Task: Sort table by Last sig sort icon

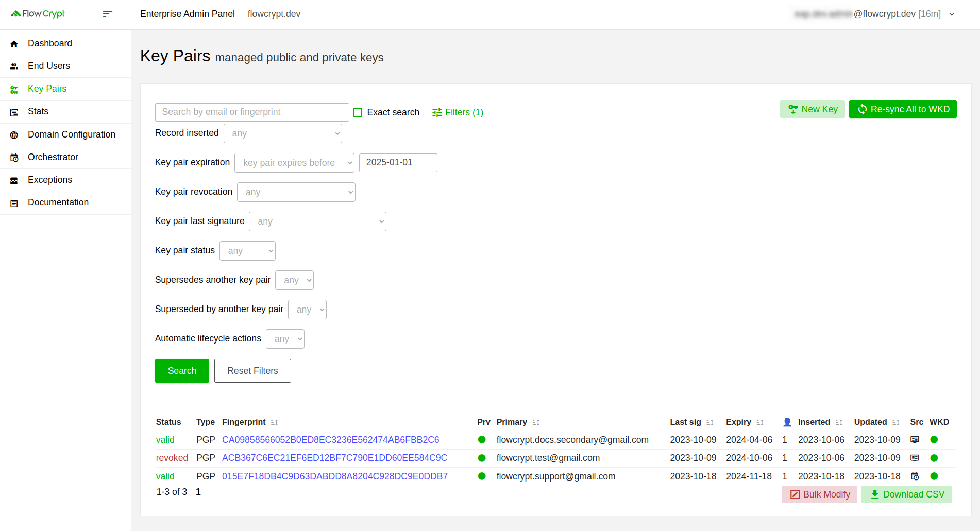Action: 709,422
